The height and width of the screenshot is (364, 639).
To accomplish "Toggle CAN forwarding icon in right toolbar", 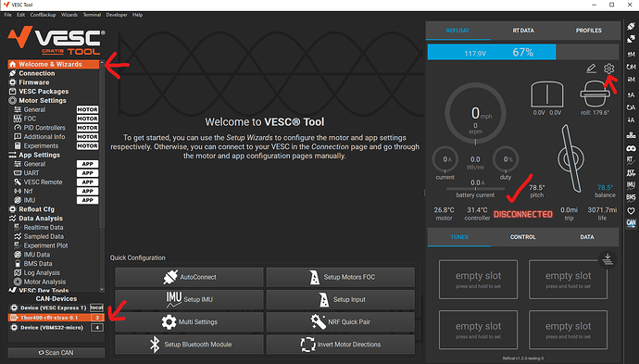I will 631,223.
